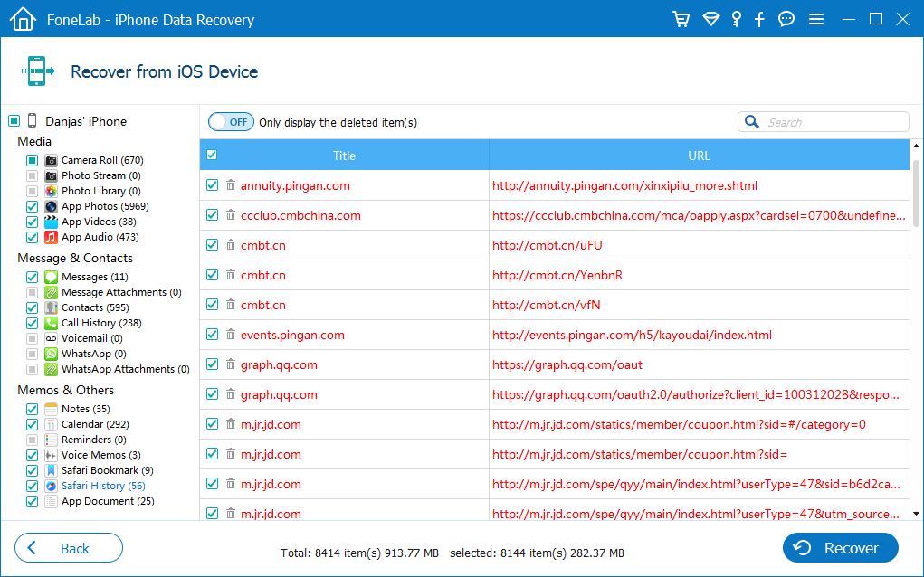Click the Voice Memos icon
924x577 pixels.
point(52,455)
